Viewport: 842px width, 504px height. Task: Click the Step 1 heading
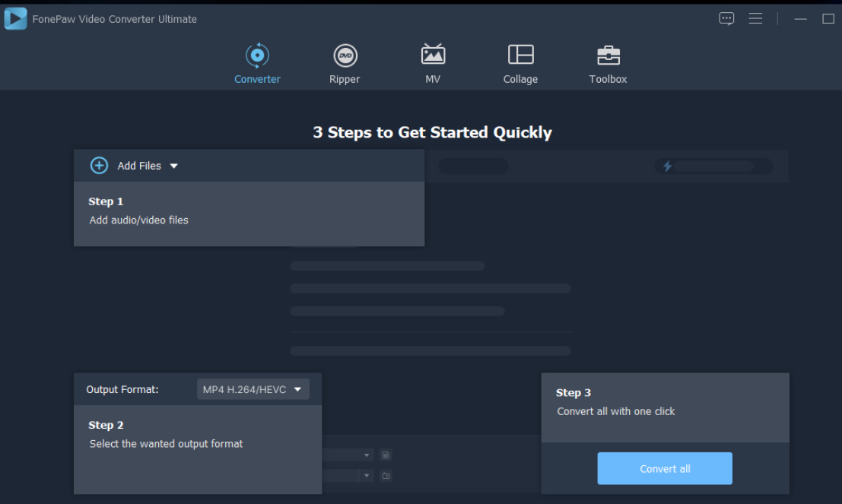(106, 201)
